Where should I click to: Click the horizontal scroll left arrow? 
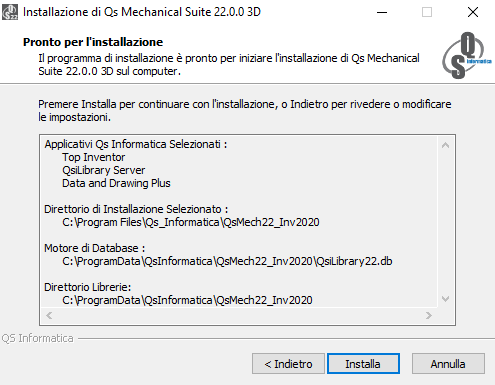[49, 315]
